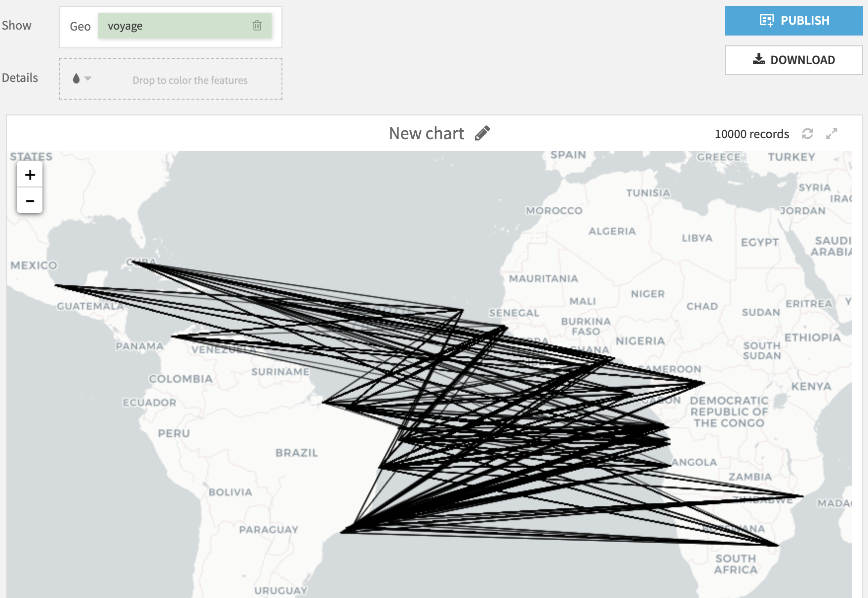Zoom in on the map with plus icon
Image resolution: width=868 pixels, height=598 pixels.
tap(30, 175)
